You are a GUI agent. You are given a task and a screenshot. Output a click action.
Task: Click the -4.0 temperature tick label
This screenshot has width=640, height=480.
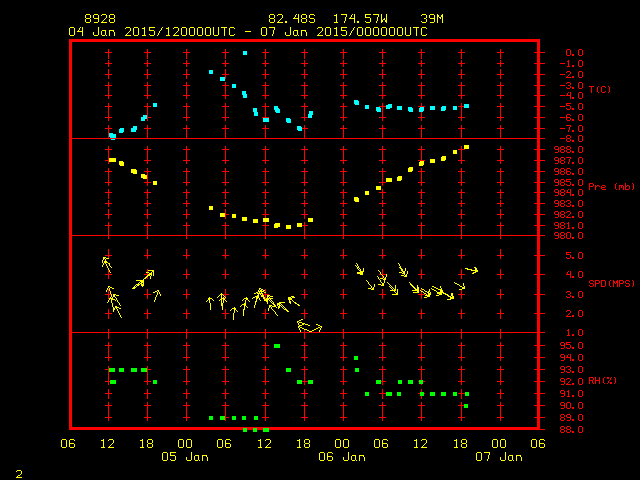coord(571,96)
